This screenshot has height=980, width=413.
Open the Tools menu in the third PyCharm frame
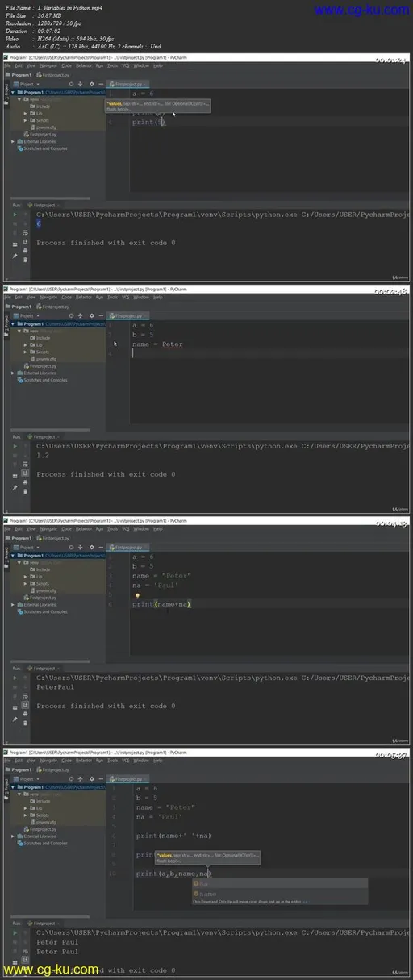click(112, 528)
